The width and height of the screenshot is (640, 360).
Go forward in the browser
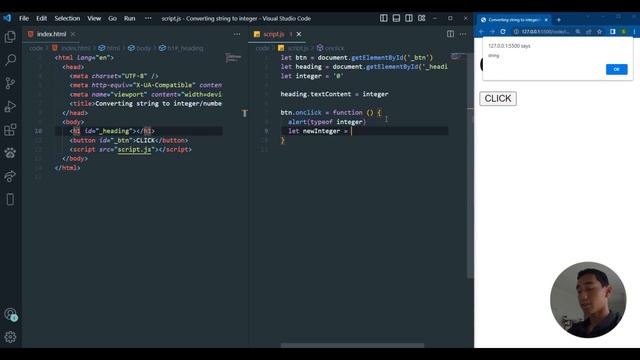tap(492, 31)
